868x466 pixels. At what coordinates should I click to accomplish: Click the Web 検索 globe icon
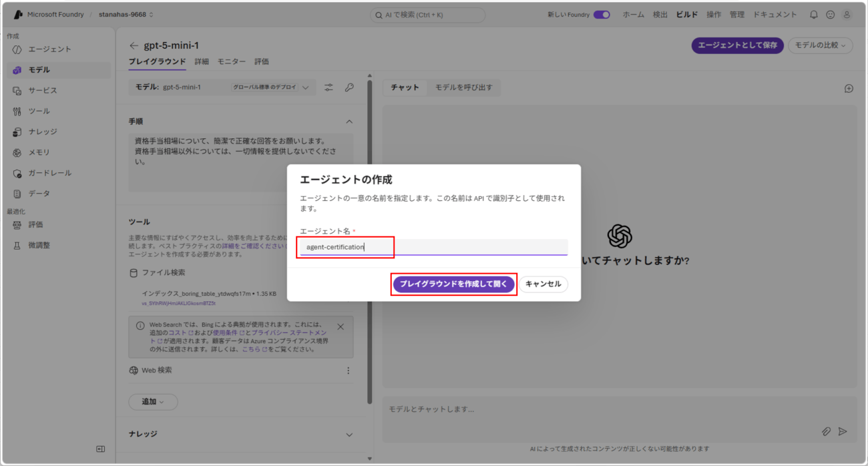click(x=134, y=371)
